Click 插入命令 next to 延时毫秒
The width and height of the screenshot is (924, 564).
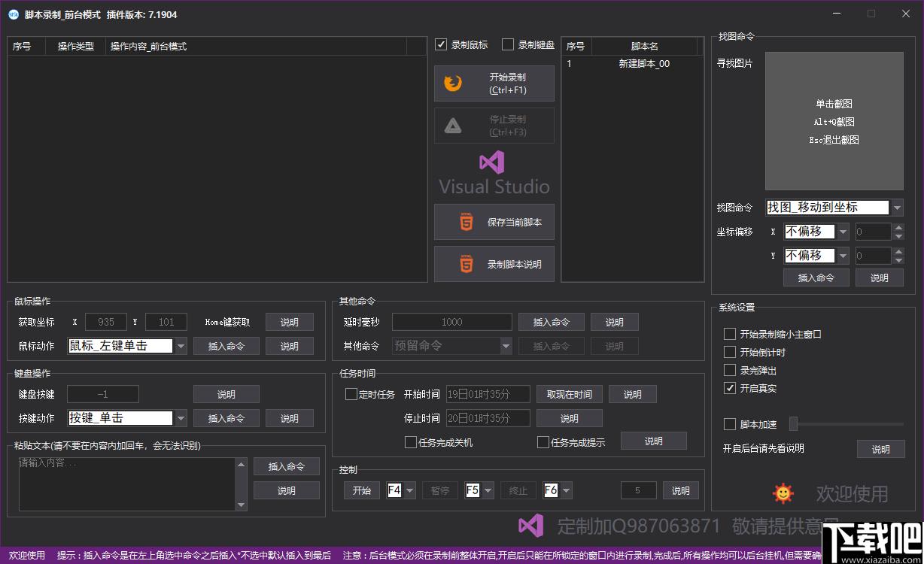point(552,322)
